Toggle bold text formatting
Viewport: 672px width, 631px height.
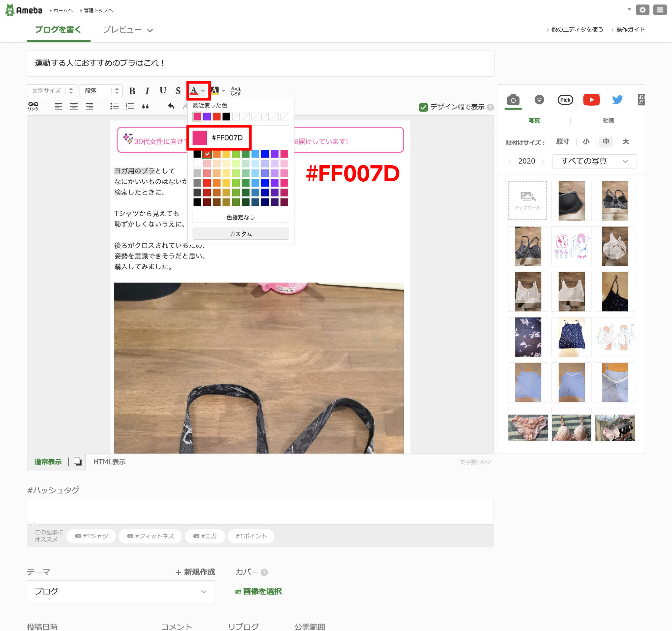coord(132,91)
